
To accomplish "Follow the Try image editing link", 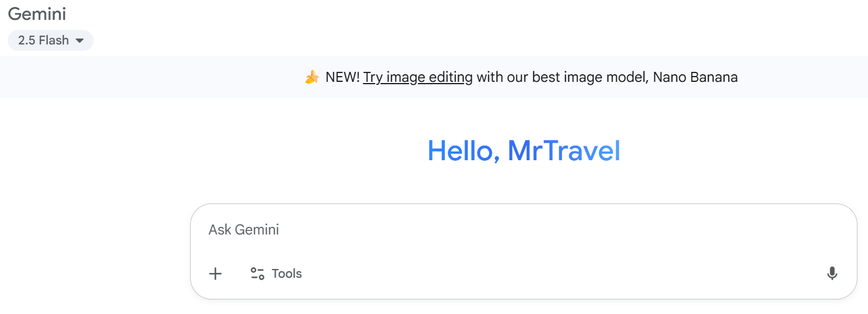I will [x=418, y=77].
